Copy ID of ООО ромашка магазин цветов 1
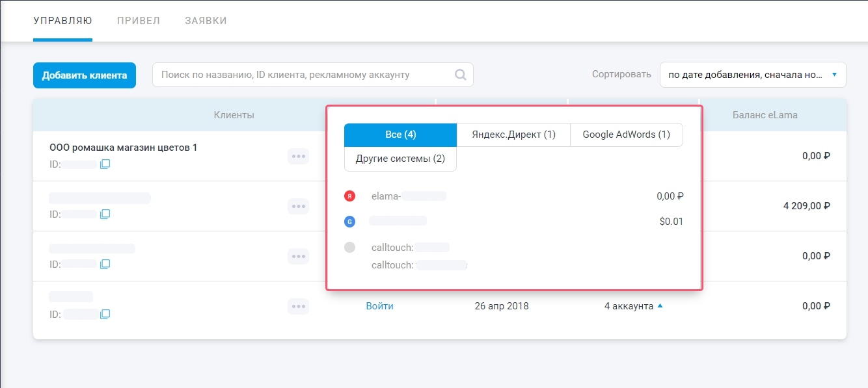 click(105, 164)
